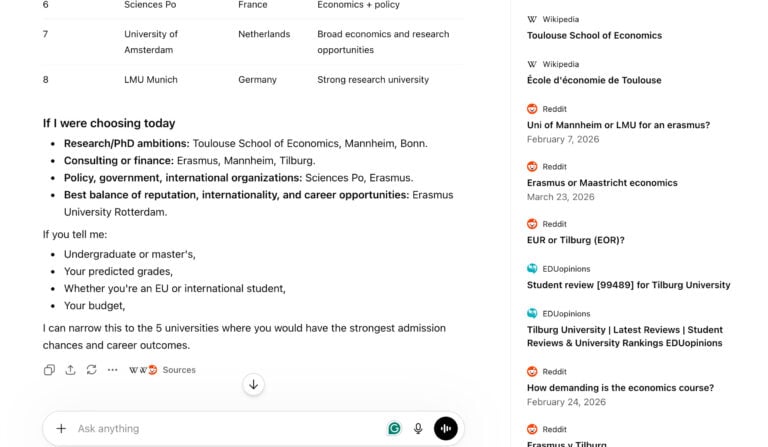Click the 'February 24, 2026' date text
This screenshot has height=447, width=768.
566,402
